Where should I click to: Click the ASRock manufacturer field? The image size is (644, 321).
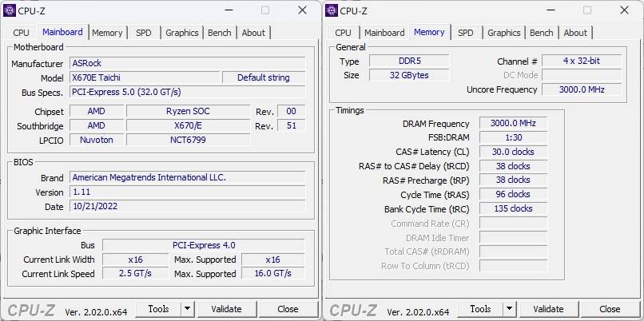pos(187,63)
